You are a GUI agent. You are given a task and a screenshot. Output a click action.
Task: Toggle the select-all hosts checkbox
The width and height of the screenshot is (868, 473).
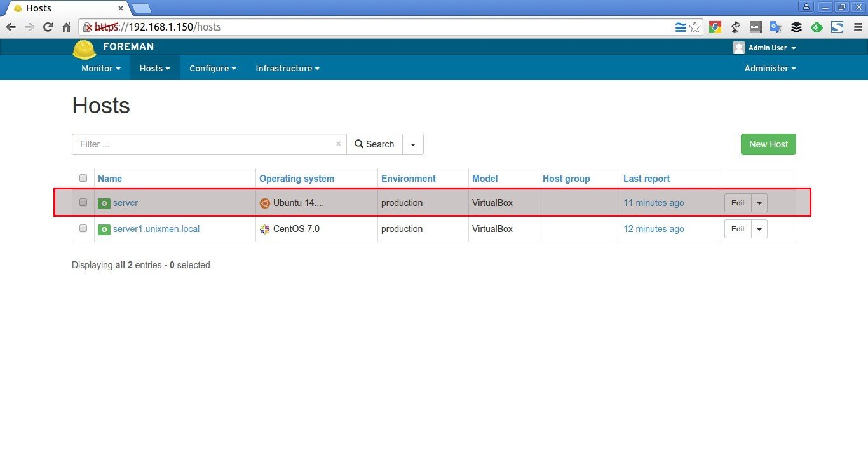[x=83, y=178]
